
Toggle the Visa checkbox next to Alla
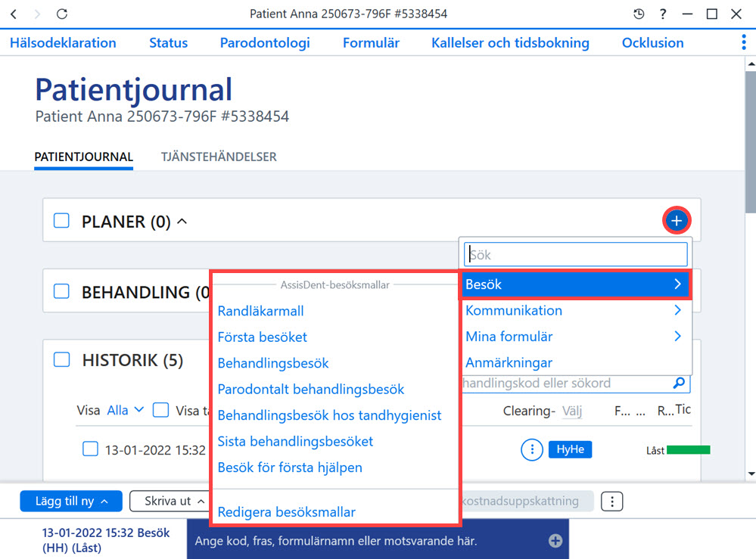click(x=160, y=410)
